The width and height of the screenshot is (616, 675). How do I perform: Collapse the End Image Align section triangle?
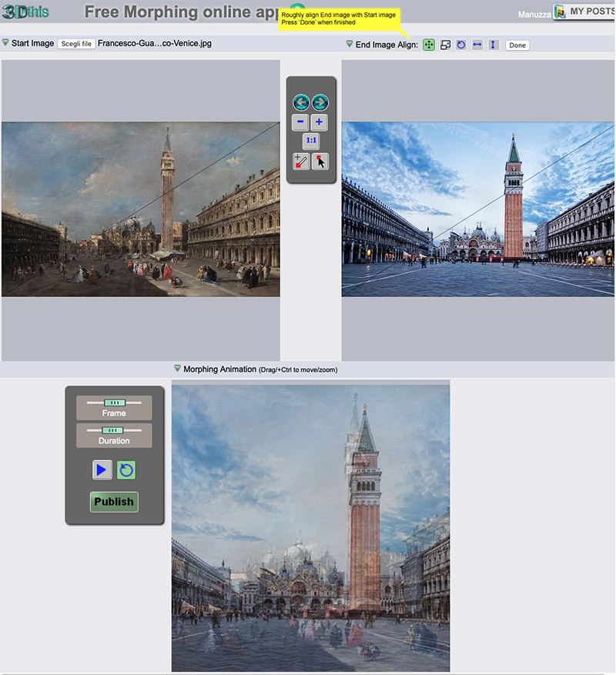coord(350,44)
